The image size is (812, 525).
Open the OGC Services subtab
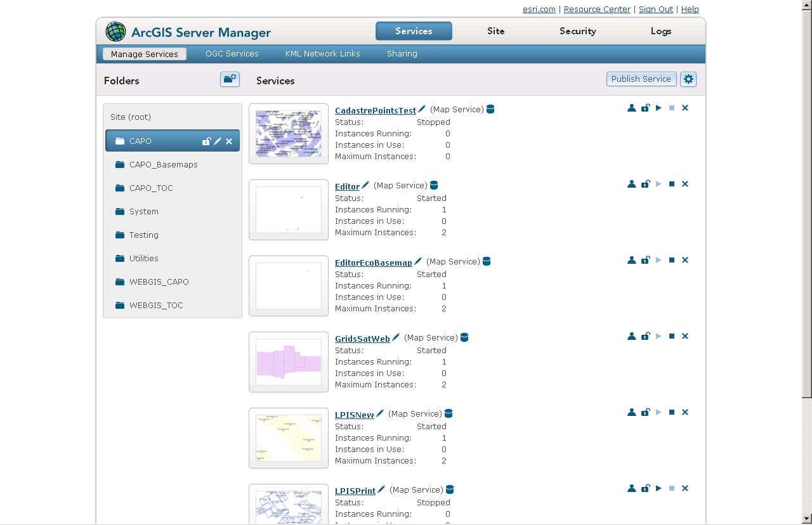pos(232,54)
